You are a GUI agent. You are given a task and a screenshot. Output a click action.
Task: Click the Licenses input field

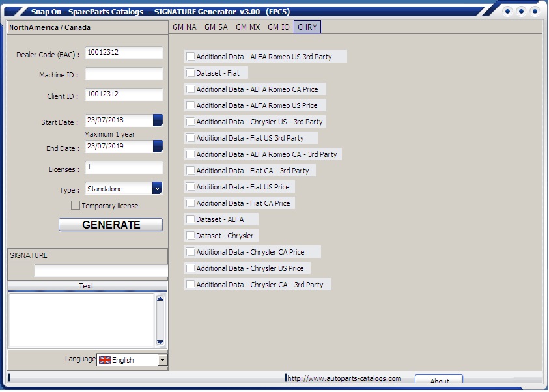(124, 167)
